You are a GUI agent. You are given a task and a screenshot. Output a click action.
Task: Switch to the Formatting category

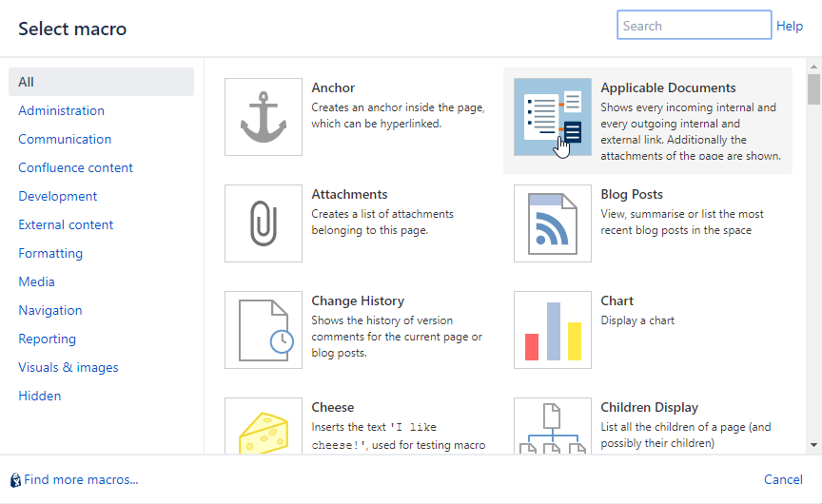point(50,253)
